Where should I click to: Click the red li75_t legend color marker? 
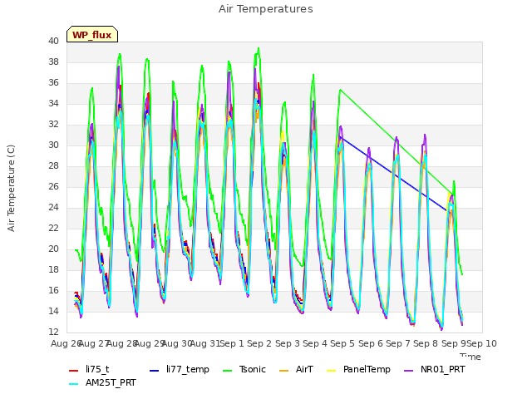pyautogui.click(x=74, y=371)
